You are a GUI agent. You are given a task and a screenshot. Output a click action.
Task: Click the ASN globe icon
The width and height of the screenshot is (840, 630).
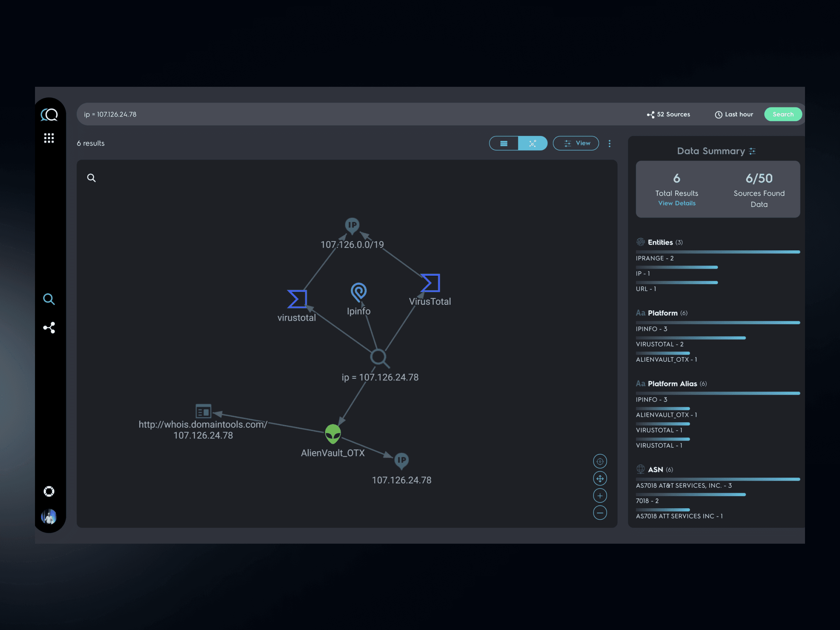(x=640, y=469)
